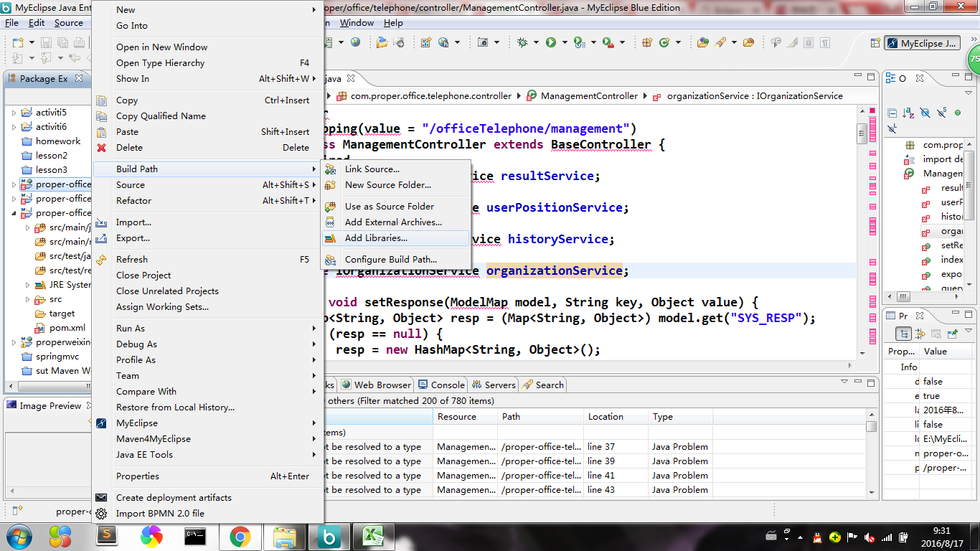This screenshot has height=551, width=980.
Task: Click Chrome icon in Windows taskbar
Action: pos(240,536)
